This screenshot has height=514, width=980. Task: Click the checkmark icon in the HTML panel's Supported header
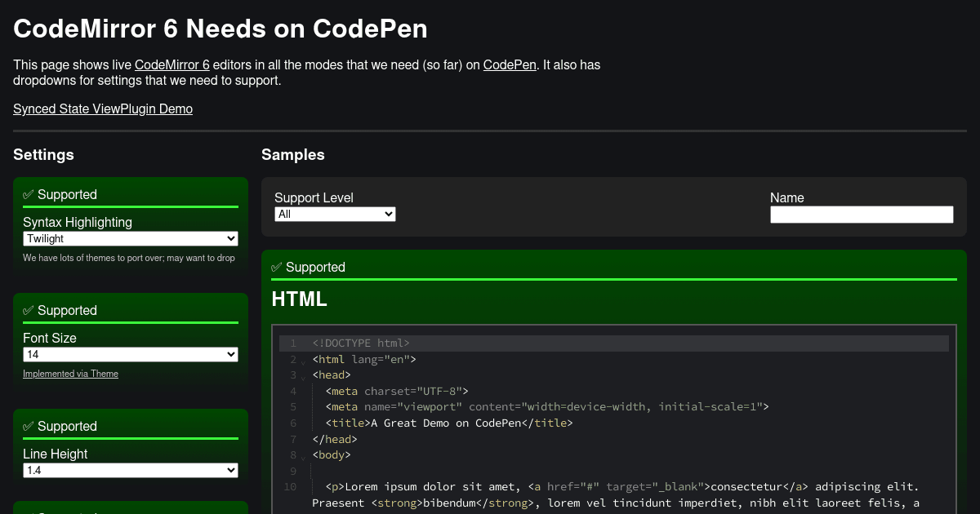(x=276, y=267)
